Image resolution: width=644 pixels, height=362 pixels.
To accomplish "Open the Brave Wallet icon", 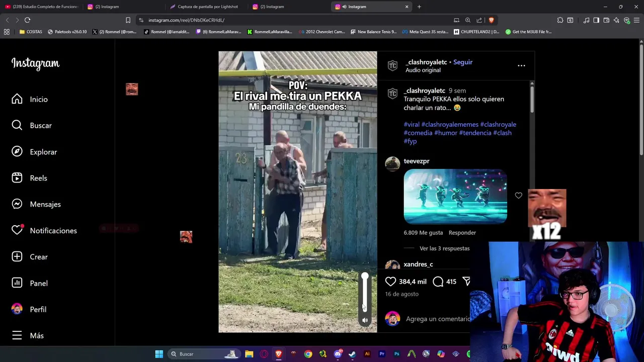I will click(x=606, y=20).
